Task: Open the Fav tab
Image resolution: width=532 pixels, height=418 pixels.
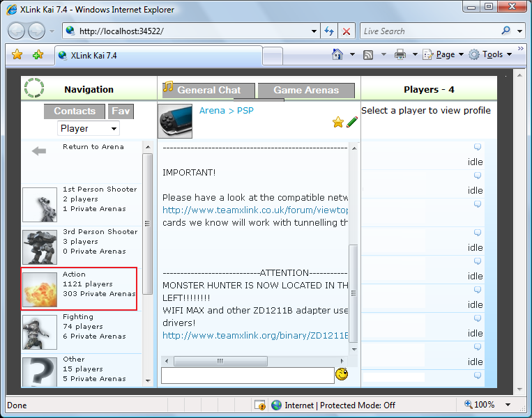Action: [x=121, y=111]
